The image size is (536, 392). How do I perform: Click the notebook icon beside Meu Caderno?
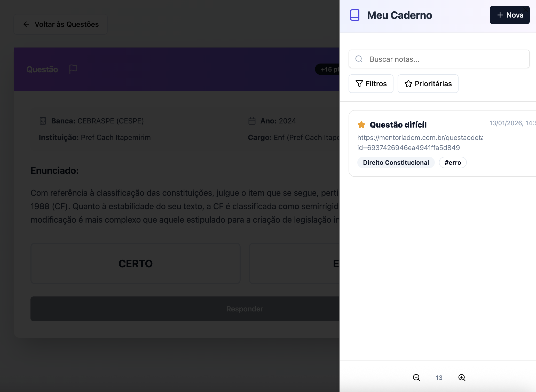point(354,15)
